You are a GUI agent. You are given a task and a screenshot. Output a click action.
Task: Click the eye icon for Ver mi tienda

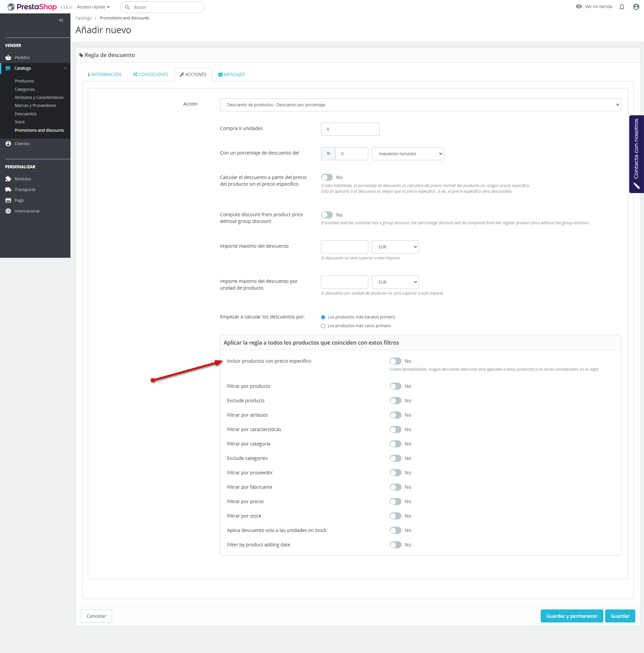tap(579, 7)
